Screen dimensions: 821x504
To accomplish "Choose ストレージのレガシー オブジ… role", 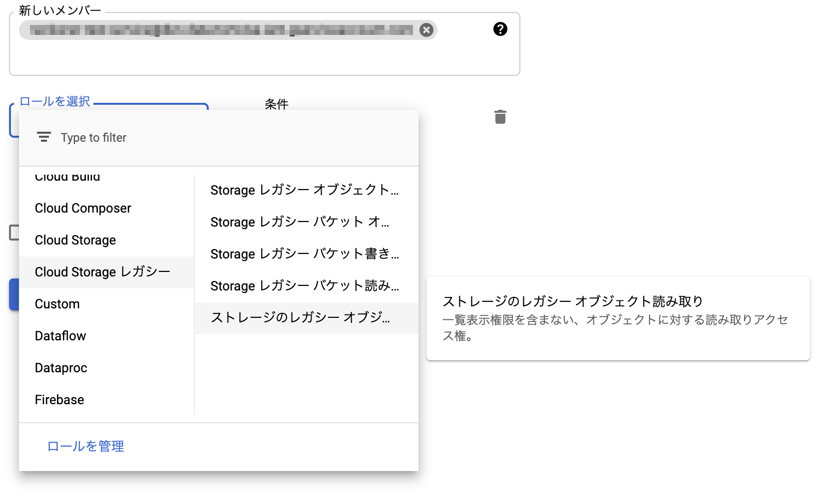I will point(307,318).
